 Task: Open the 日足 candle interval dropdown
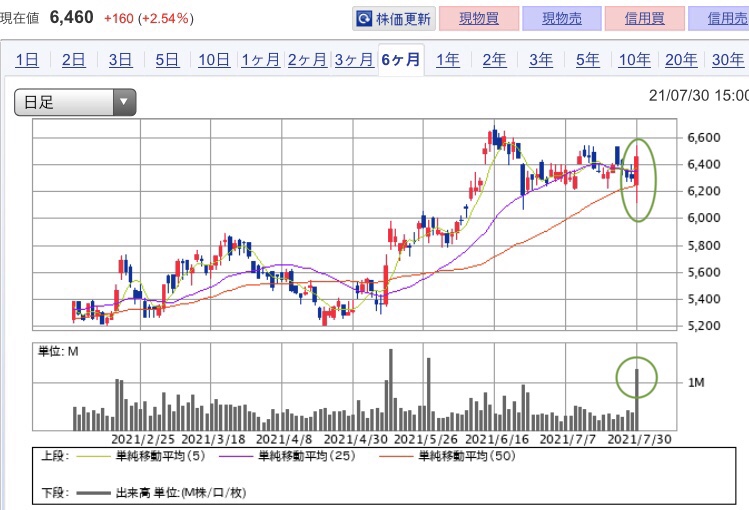coord(75,102)
